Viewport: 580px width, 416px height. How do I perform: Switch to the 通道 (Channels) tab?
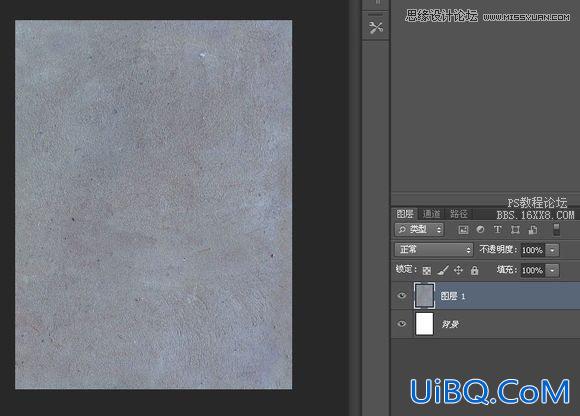tap(431, 214)
